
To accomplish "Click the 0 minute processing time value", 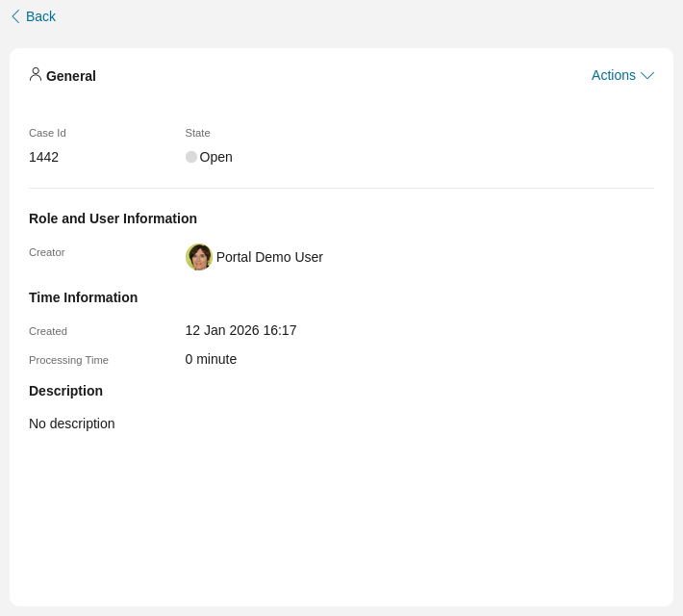I will click(x=211, y=359).
